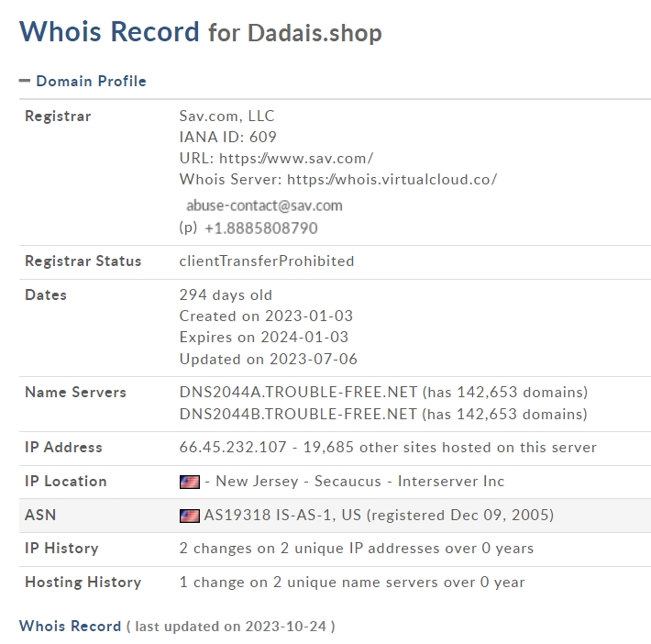Click the whois.virtualcloud.co server address
The width and height of the screenshot is (651, 644).
point(392,180)
